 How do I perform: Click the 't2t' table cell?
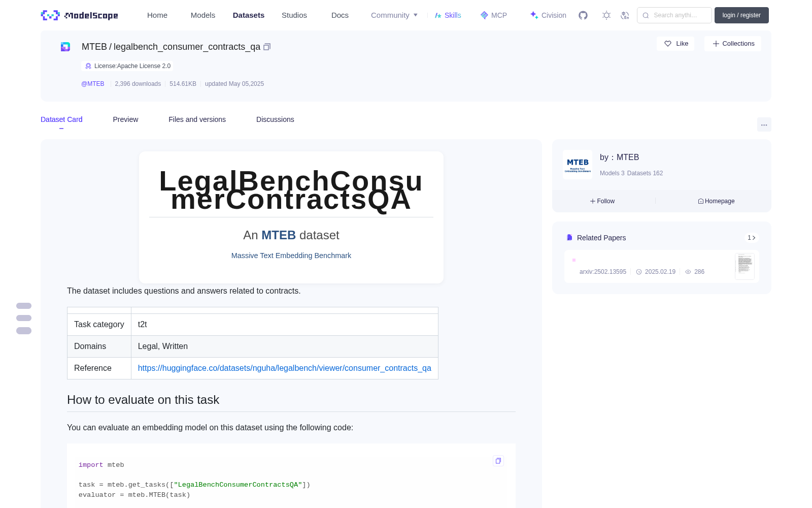point(285,325)
